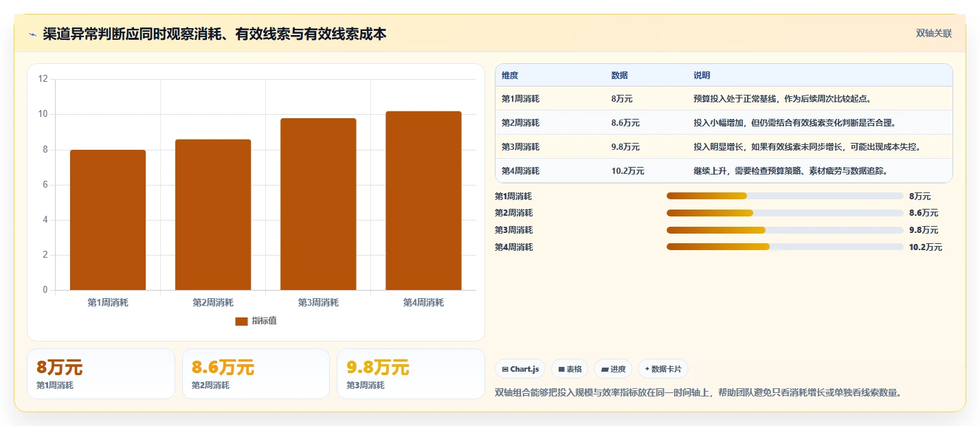980x426 pixels.
Task: Click the 进度 tag chip
Action: point(613,369)
